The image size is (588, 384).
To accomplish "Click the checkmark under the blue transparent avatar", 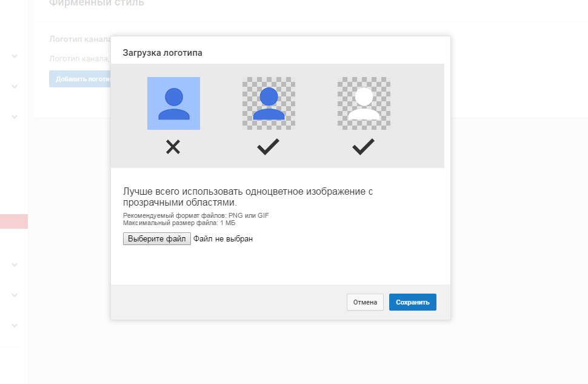I will (268, 147).
